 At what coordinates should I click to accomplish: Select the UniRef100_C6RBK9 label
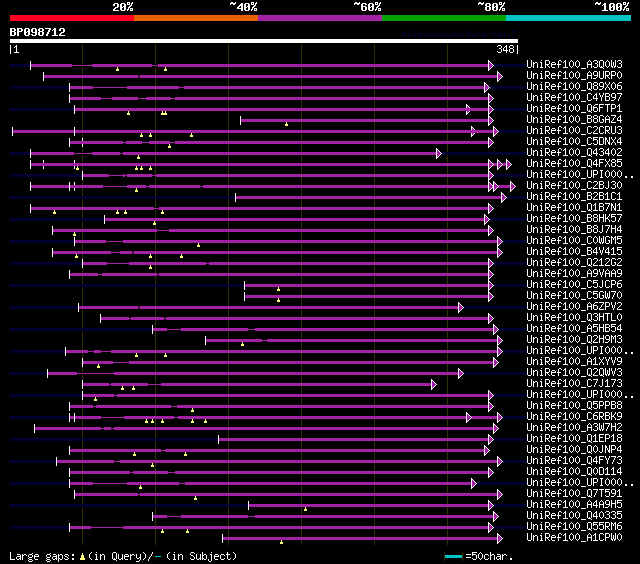[x=574, y=417]
